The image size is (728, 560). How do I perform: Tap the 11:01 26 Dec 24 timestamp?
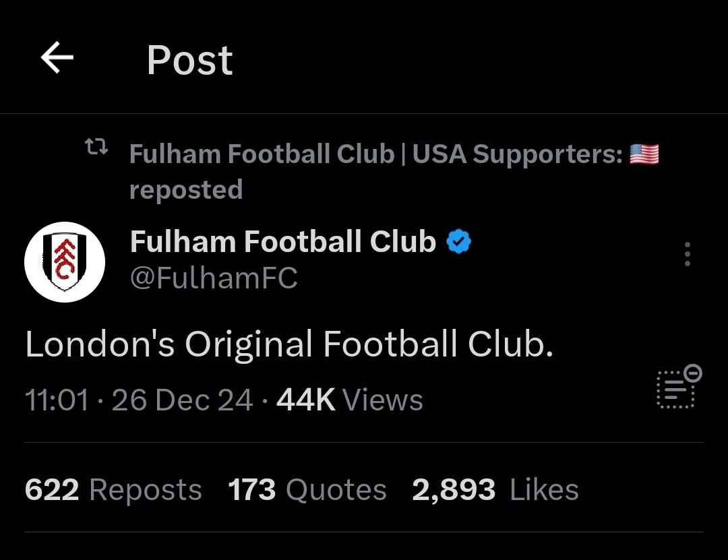coord(139,400)
